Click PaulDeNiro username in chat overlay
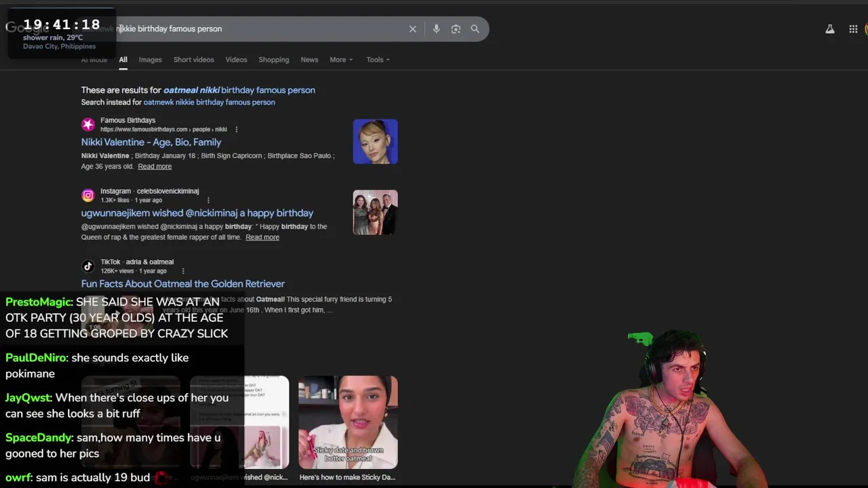The width and height of the screenshot is (868, 488). [x=36, y=358]
